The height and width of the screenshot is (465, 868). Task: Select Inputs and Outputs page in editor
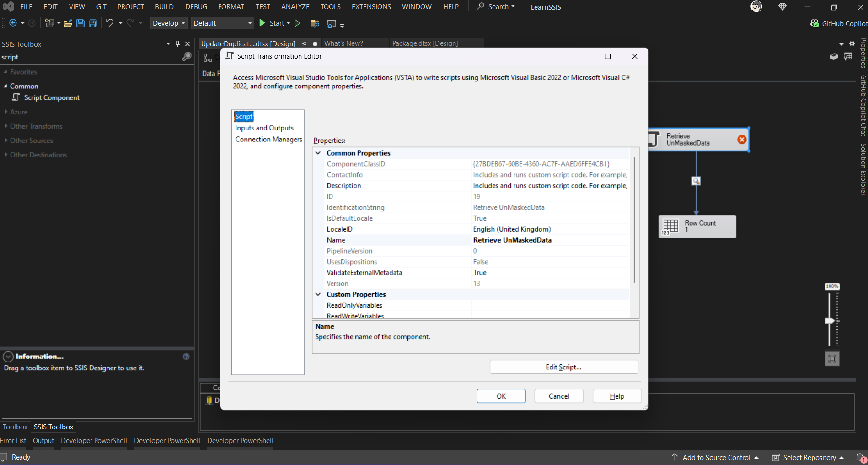[x=264, y=128]
